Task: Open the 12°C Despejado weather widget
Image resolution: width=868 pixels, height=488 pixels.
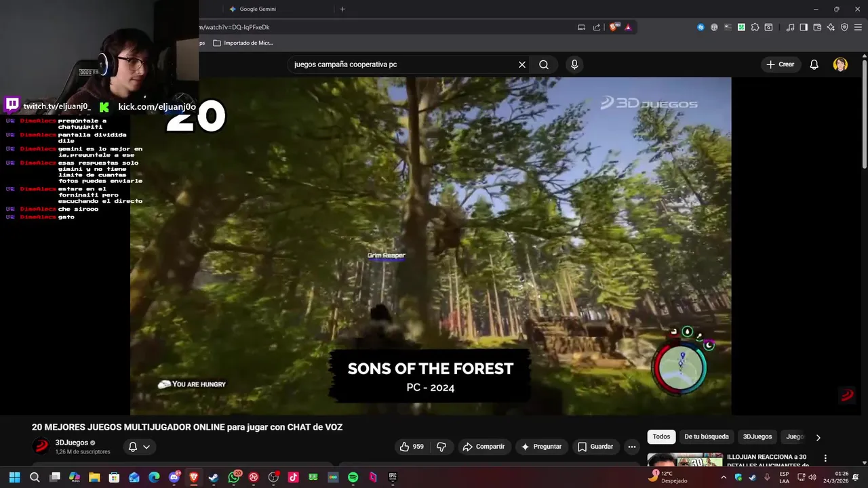Action: pos(668,477)
